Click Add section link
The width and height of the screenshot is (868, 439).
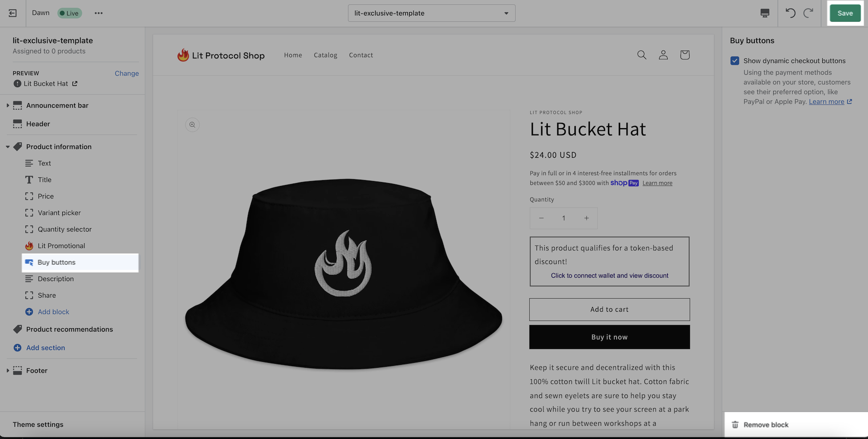pos(46,348)
